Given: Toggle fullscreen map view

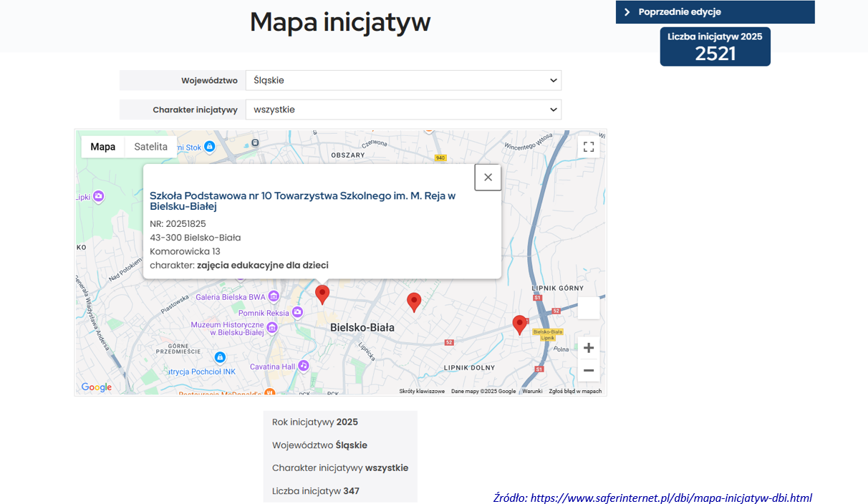Looking at the screenshot, I should click(x=589, y=147).
